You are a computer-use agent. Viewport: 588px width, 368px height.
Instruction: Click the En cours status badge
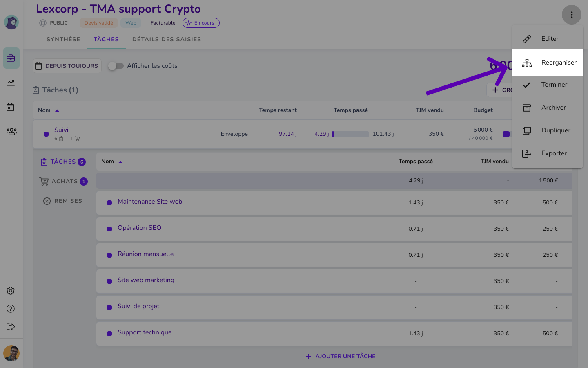(201, 23)
